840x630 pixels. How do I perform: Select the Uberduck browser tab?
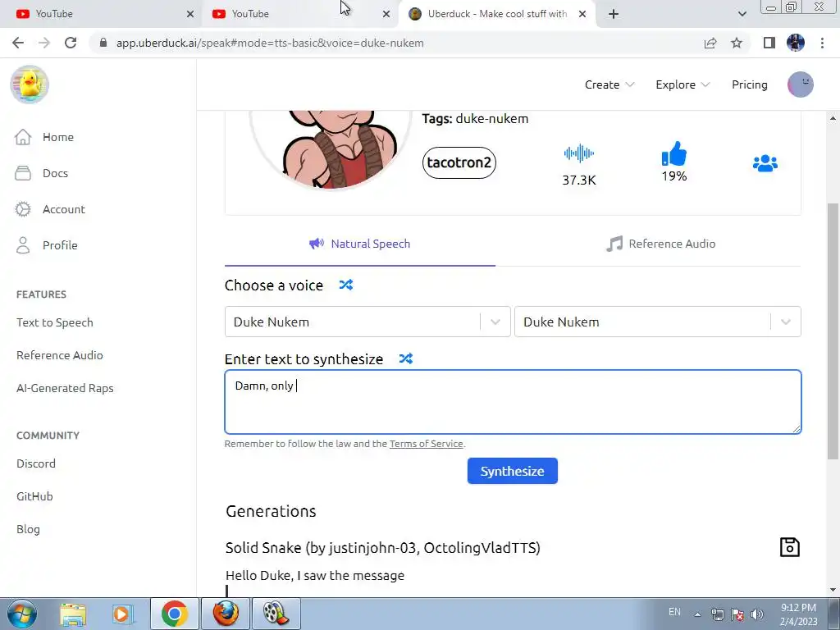tap(497, 14)
